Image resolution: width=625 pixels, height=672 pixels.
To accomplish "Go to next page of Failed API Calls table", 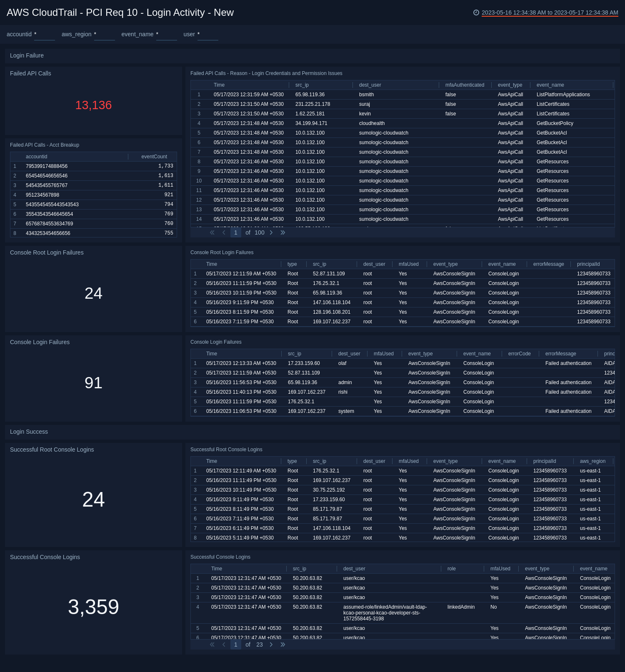I will point(271,232).
